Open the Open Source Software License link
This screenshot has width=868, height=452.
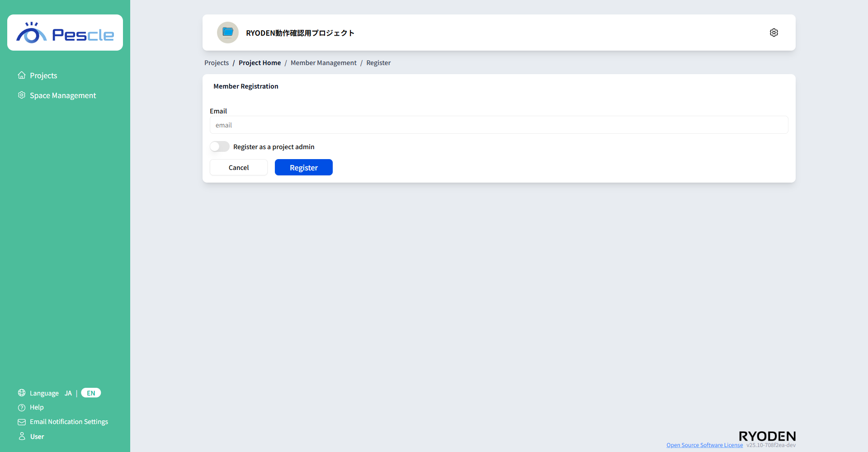coord(704,445)
